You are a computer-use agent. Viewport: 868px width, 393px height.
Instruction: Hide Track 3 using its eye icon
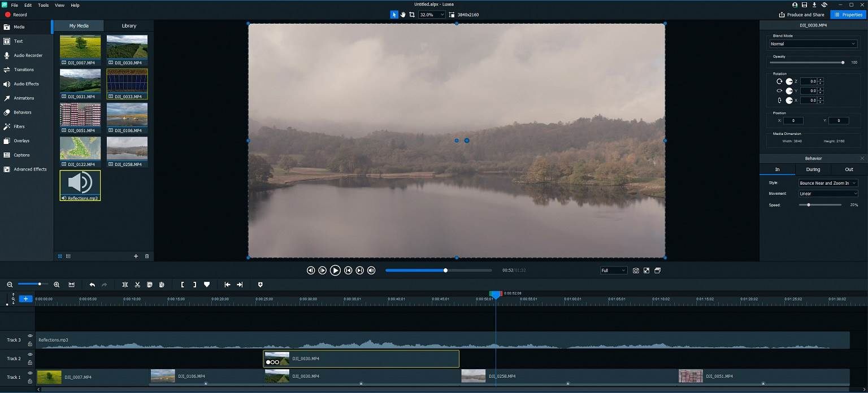point(30,337)
